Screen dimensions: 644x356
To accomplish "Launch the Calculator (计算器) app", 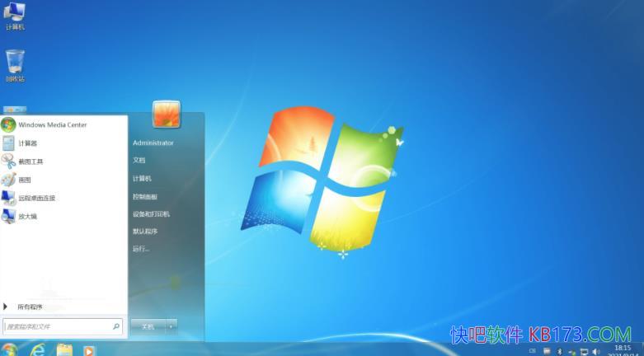I will [28, 143].
